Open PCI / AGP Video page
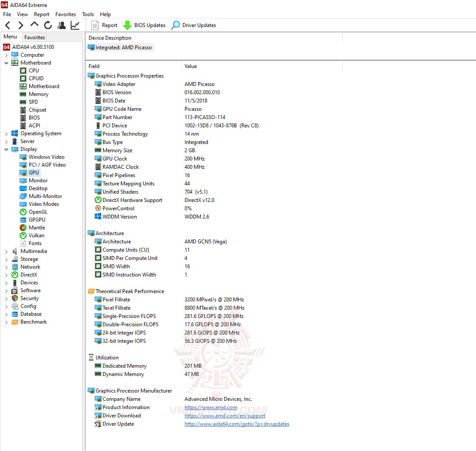Screen dimensions: 476x451 (47, 165)
